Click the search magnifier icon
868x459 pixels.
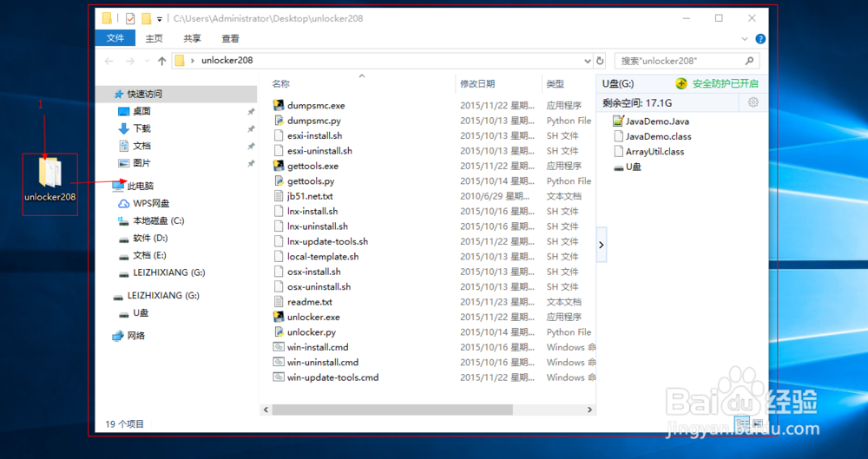pos(750,61)
